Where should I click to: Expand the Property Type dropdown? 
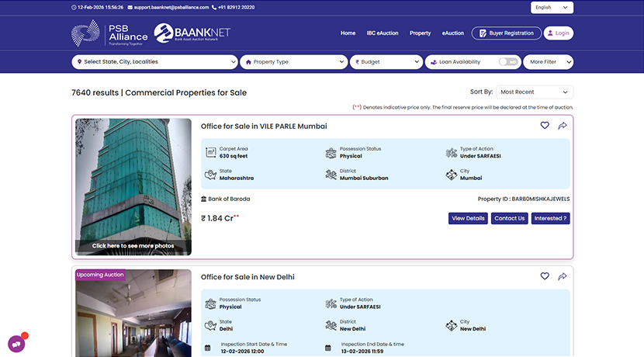293,62
